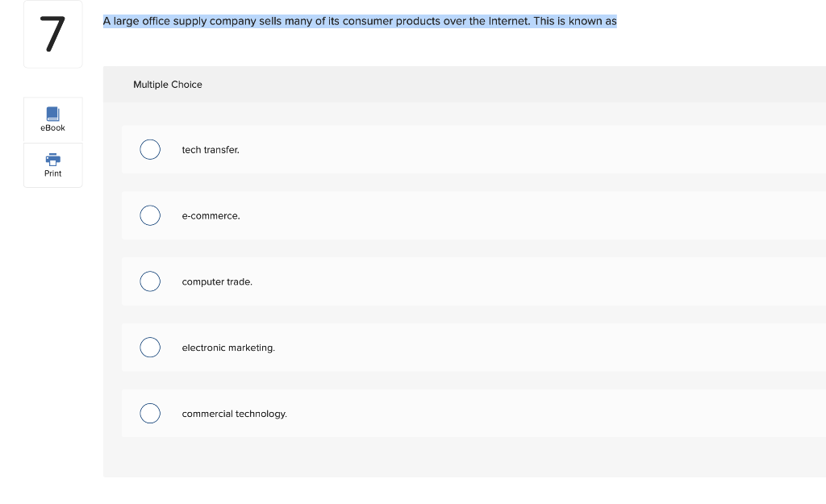Click the printer icon
The height and width of the screenshot is (504, 826).
(52, 159)
